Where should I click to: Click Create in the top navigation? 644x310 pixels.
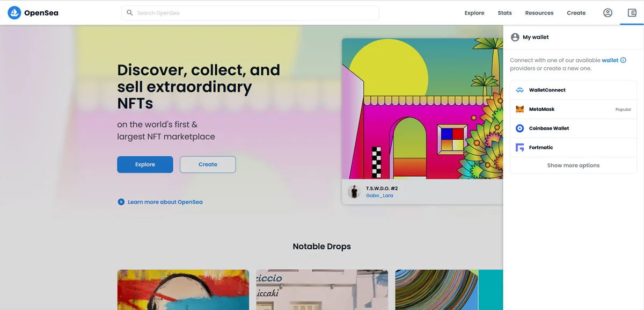576,13
